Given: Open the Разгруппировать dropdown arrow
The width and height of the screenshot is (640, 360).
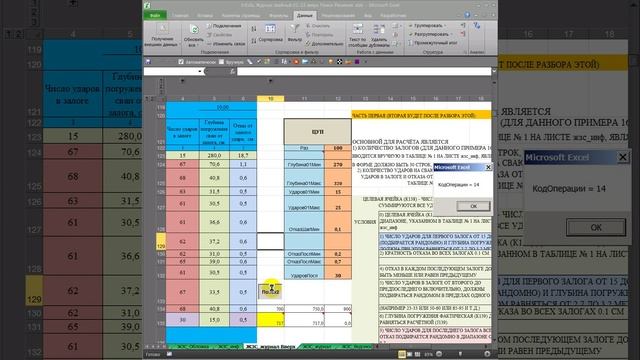Looking at the screenshot, I should [x=452, y=34].
